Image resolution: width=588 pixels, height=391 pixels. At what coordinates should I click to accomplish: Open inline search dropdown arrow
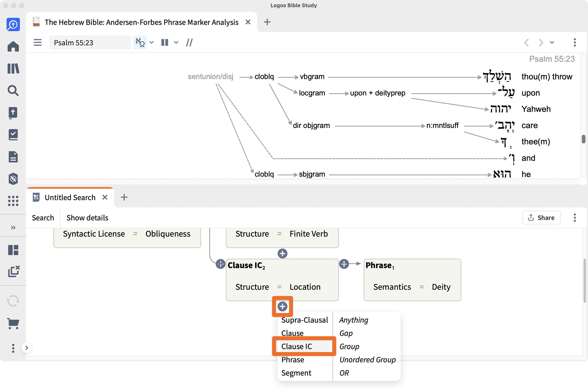click(x=152, y=42)
